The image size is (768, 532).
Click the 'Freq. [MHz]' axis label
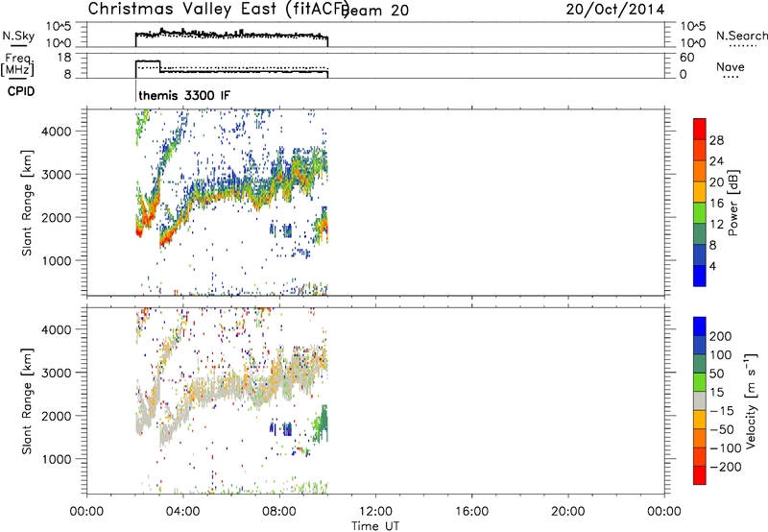17,65
